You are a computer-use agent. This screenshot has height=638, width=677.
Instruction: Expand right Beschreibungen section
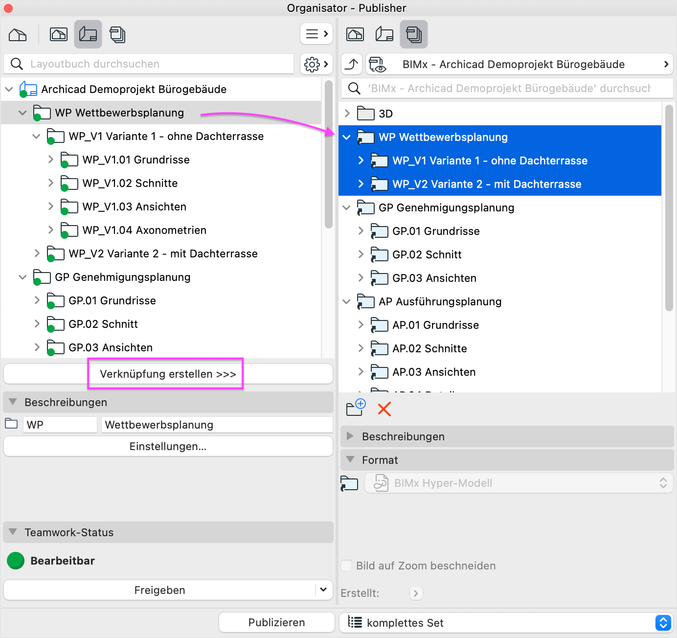click(350, 436)
